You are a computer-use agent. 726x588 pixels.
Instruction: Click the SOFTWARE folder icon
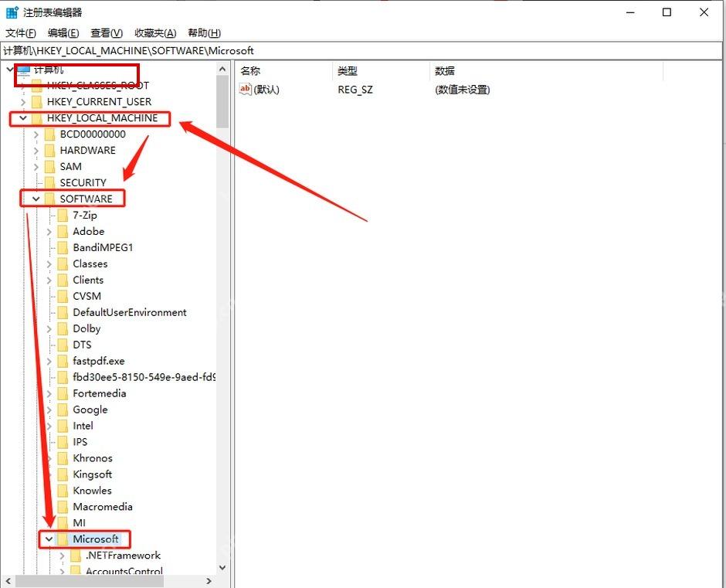tap(49, 199)
